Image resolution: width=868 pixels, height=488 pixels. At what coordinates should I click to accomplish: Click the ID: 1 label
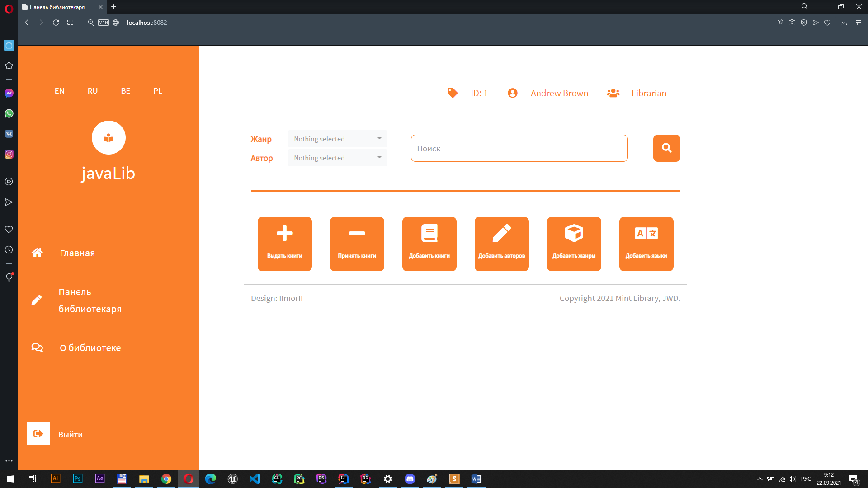pyautogui.click(x=479, y=93)
